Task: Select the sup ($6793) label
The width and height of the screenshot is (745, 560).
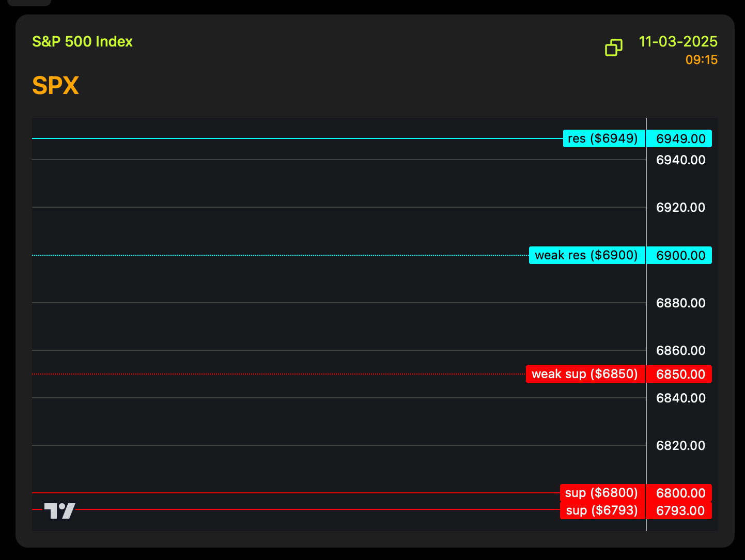Action: coord(602,510)
